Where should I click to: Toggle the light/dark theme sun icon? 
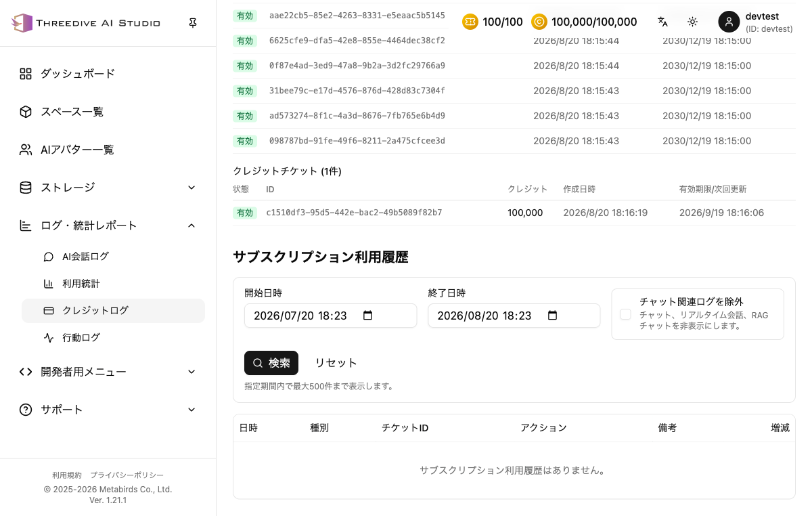[692, 22]
